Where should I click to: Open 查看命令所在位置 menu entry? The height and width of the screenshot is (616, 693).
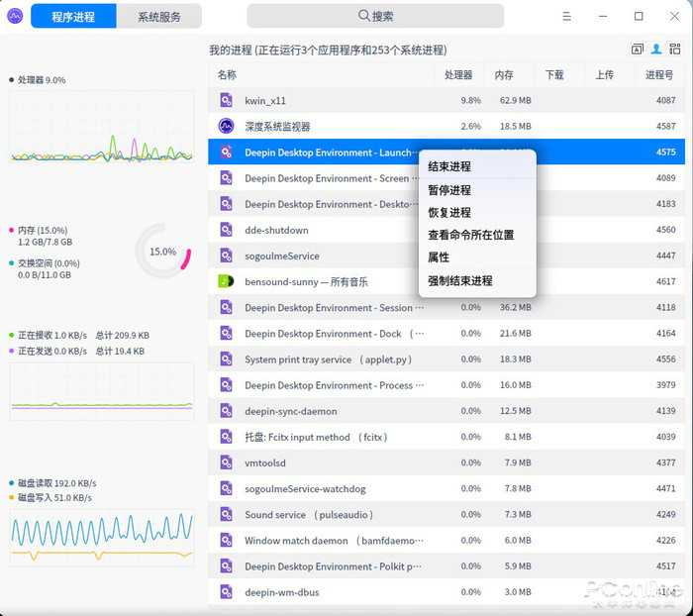click(x=470, y=235)
